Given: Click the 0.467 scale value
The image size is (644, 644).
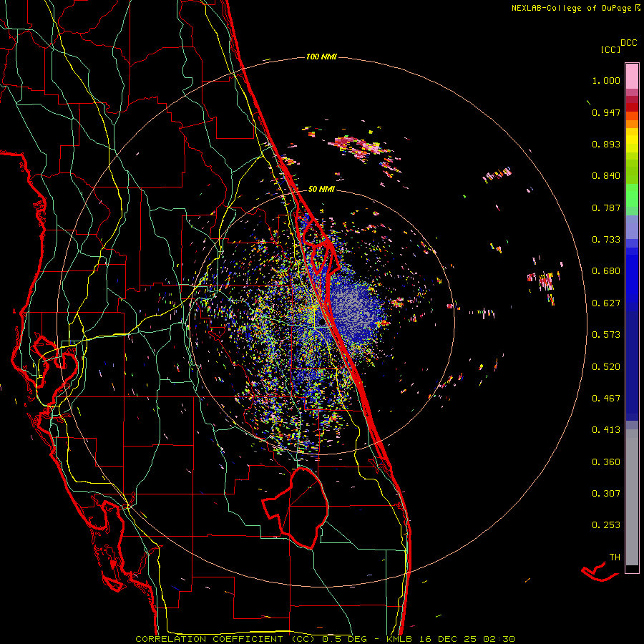Looking at the screenshot, I should [x=606, y=399].
